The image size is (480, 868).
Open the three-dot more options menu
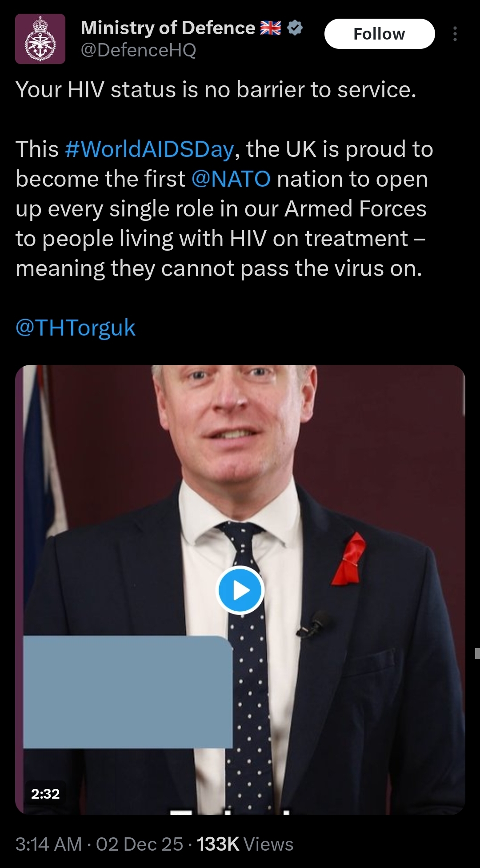455,34
